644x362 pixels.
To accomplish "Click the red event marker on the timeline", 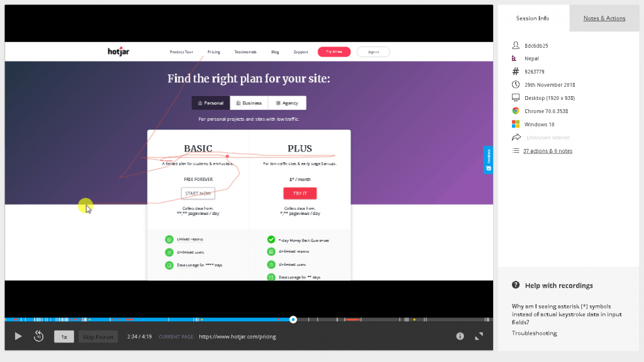I will tap(352, 319).
